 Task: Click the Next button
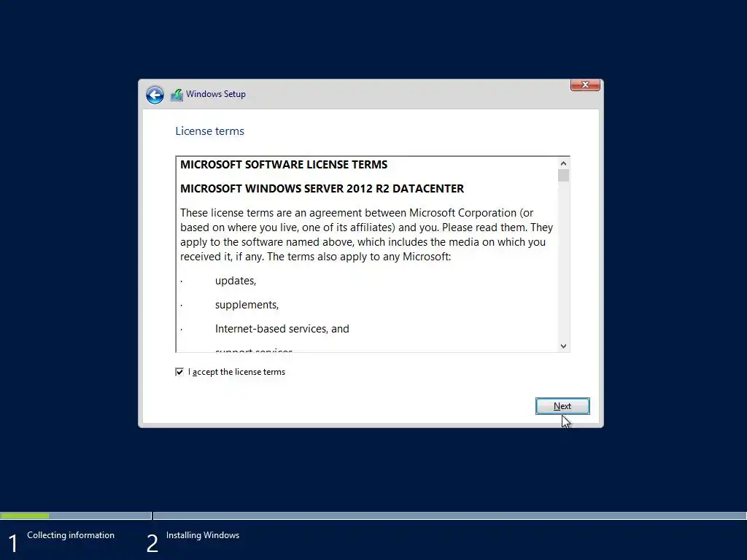pyautogui.click(x=562, y=406)
